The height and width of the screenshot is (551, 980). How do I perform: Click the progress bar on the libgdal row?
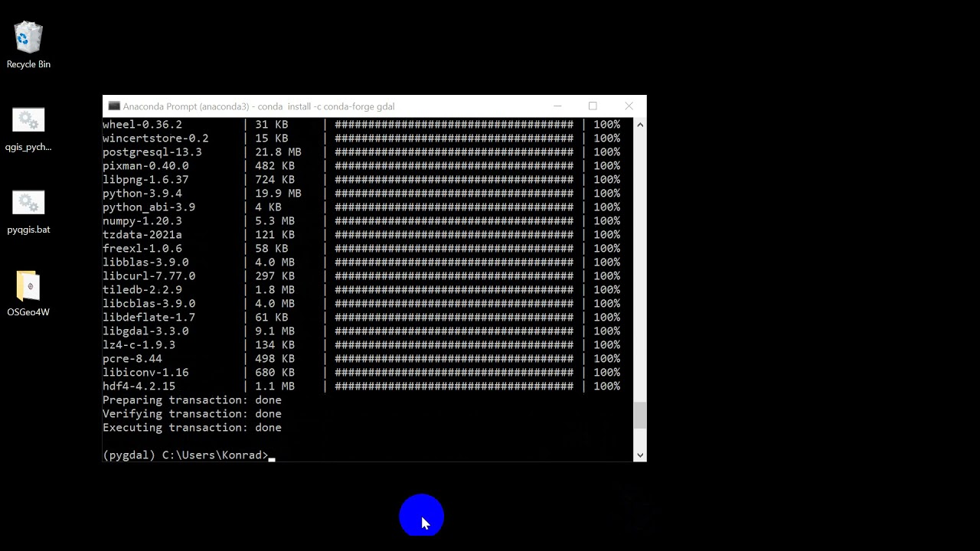point(454,331)
